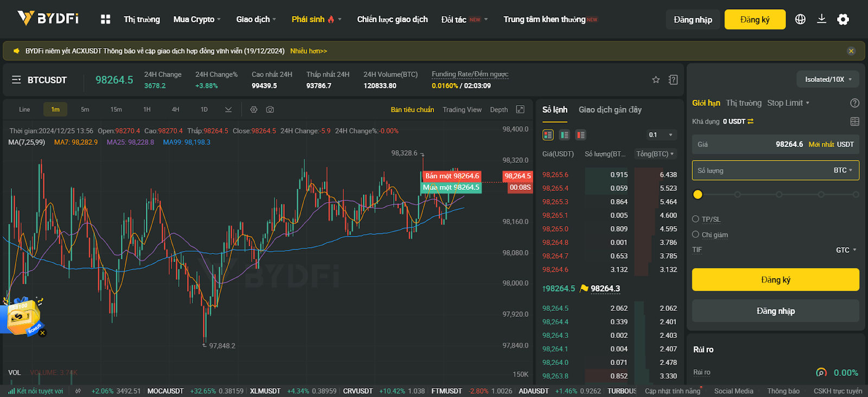This screenshot has height=397, width=868.
Task: Show sell orders only in order book
Action: (581, 135)
